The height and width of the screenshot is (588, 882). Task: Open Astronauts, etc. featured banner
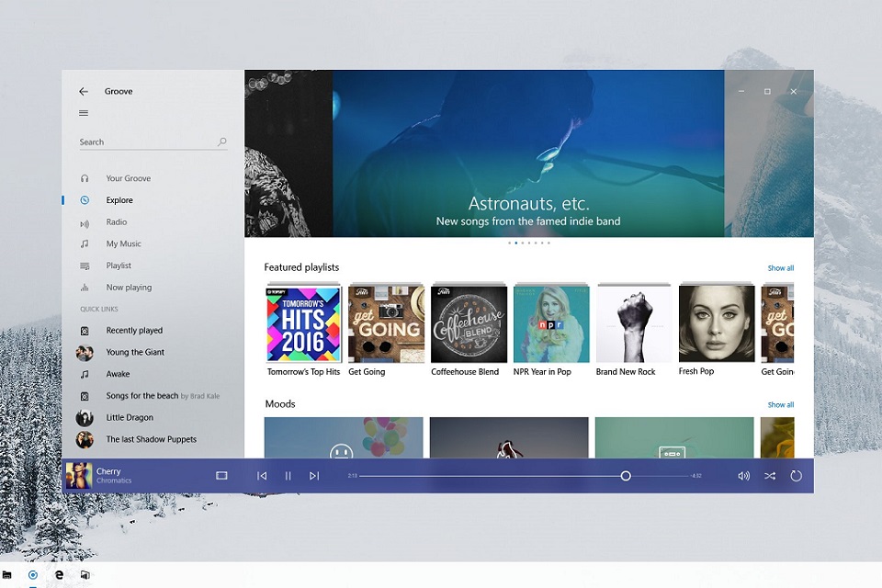[528, 153]
